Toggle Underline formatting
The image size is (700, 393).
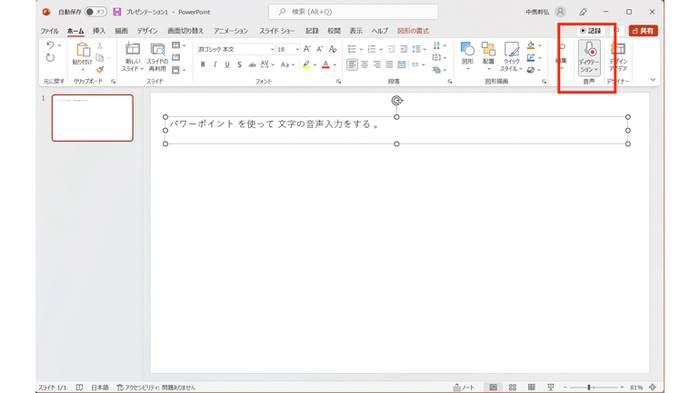[227, 65]
